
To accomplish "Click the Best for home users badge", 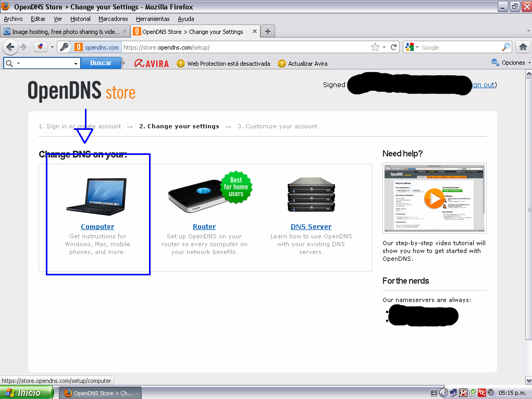I will tap(236, 187).
